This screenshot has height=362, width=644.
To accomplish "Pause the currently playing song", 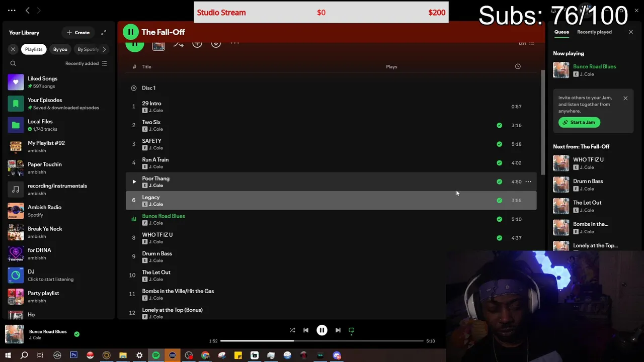I will (322, 330).
